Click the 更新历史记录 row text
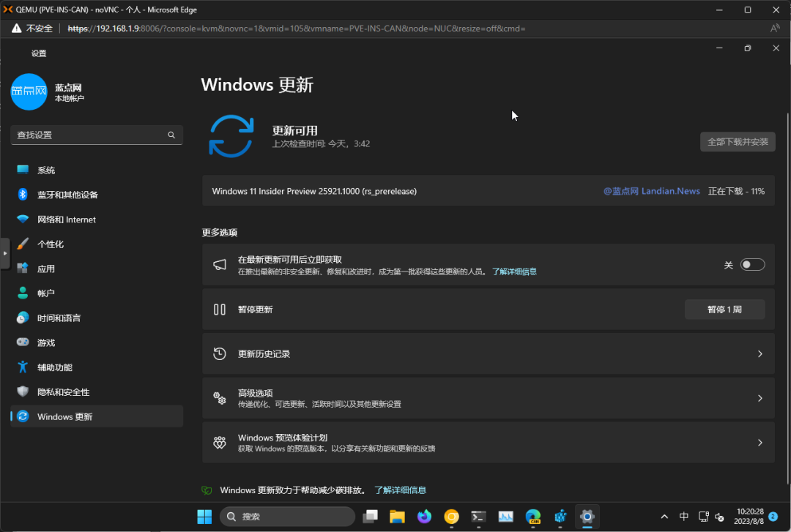This screenshot has width=791, height=532. 264,354
